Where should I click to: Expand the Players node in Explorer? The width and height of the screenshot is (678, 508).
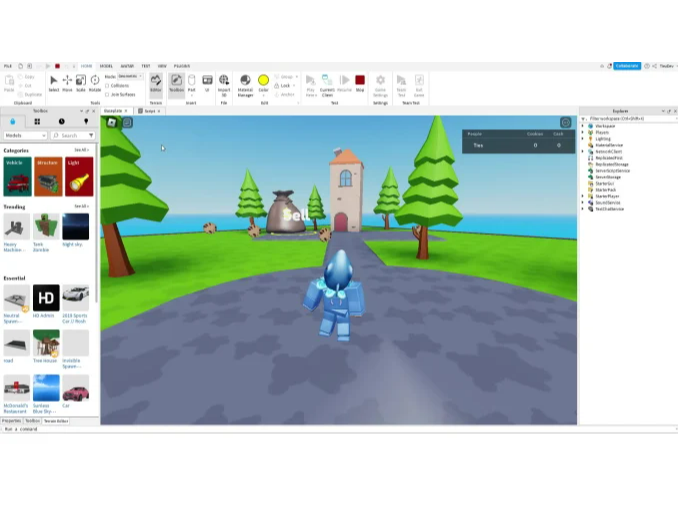point(582,132)
